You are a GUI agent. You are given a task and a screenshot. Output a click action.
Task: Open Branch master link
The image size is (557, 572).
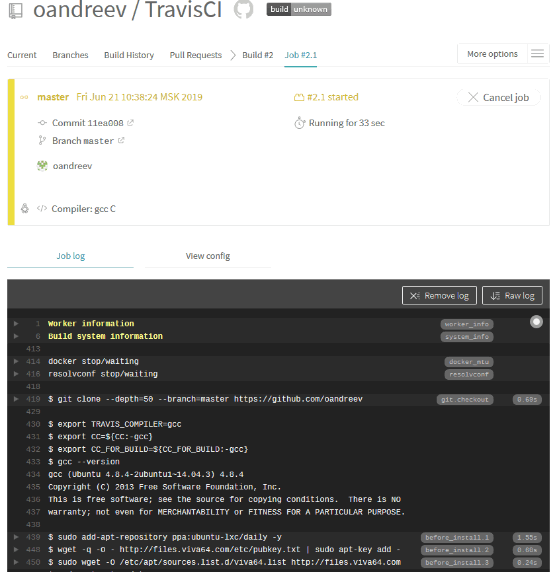coord(83,141)
